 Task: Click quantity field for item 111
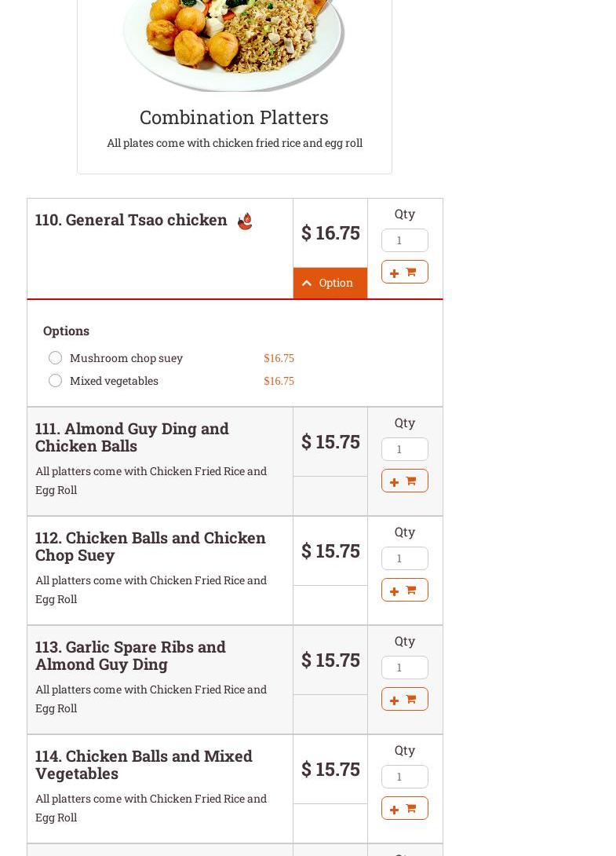404,449
